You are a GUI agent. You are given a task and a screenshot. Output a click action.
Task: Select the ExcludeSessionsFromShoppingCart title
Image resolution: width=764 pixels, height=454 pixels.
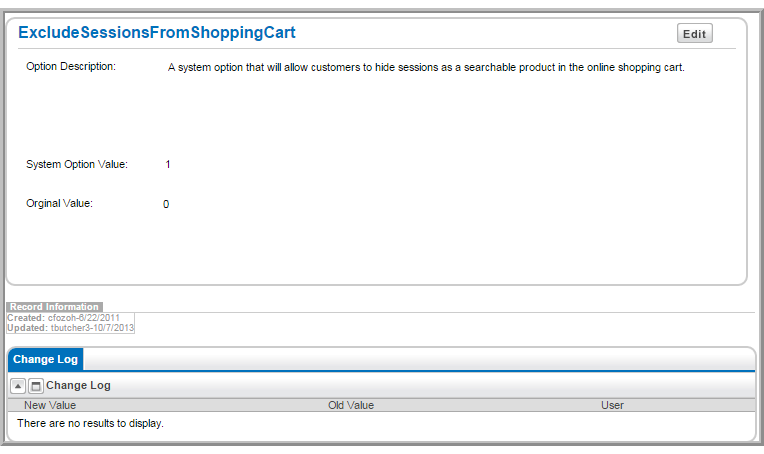(x=157, y=32)
